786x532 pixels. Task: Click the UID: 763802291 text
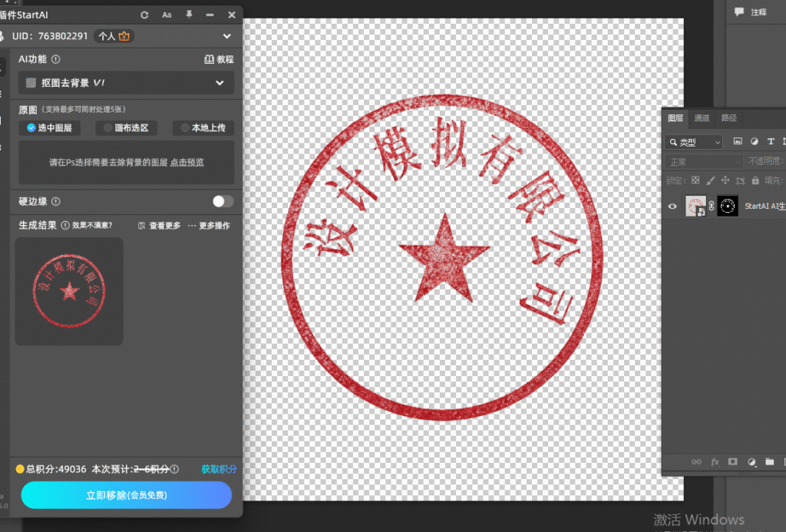coord(50,36)
